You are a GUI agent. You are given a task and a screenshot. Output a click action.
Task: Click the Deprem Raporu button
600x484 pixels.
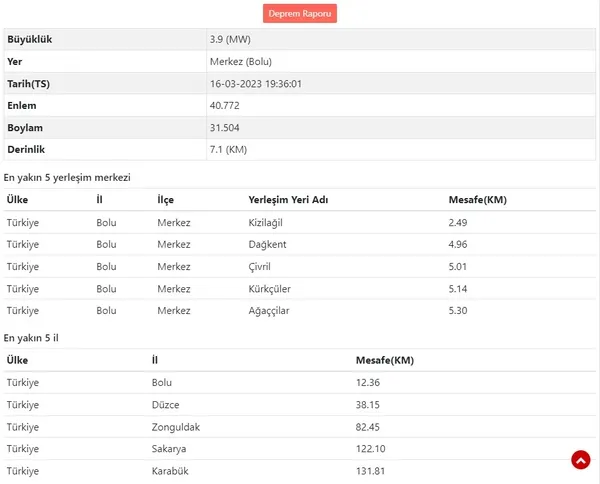(300, 13)
